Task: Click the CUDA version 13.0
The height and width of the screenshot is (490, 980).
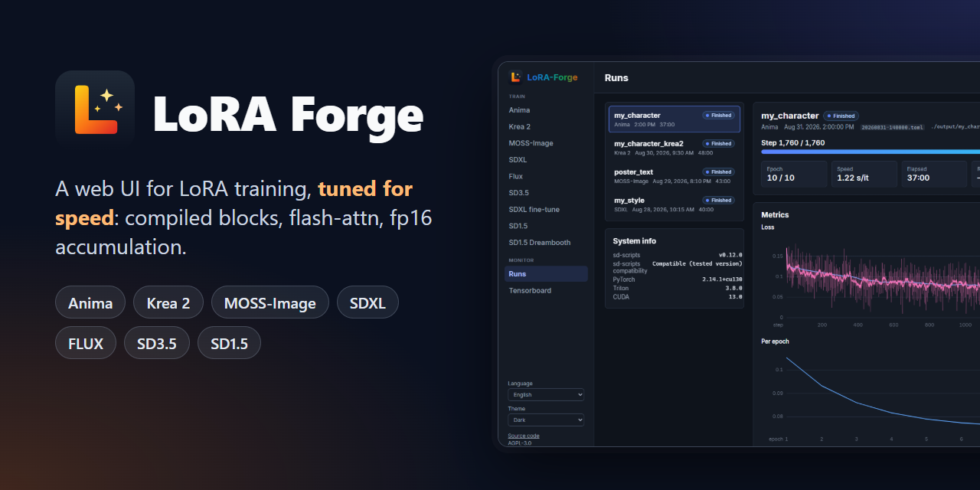Action: pos(735,296)
